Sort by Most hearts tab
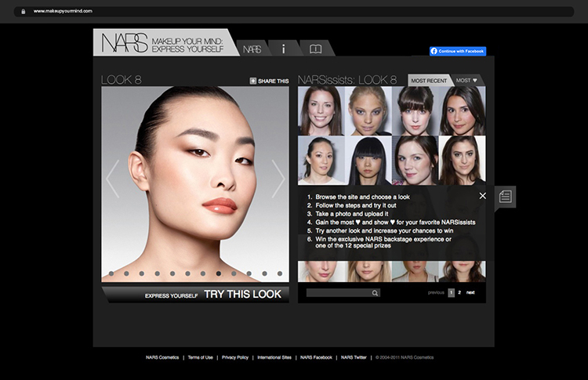The height and width of the screenshot is (380, 588). [x=467, y=80]
